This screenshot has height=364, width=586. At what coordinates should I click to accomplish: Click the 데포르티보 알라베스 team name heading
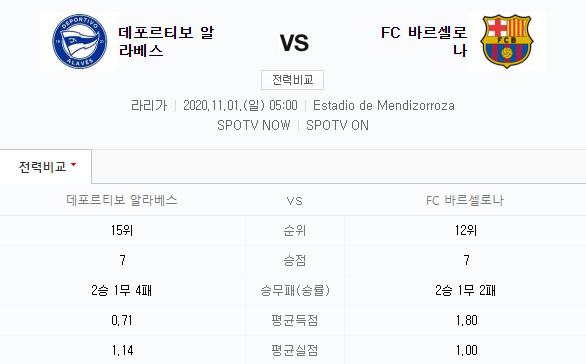coord(166,41)
